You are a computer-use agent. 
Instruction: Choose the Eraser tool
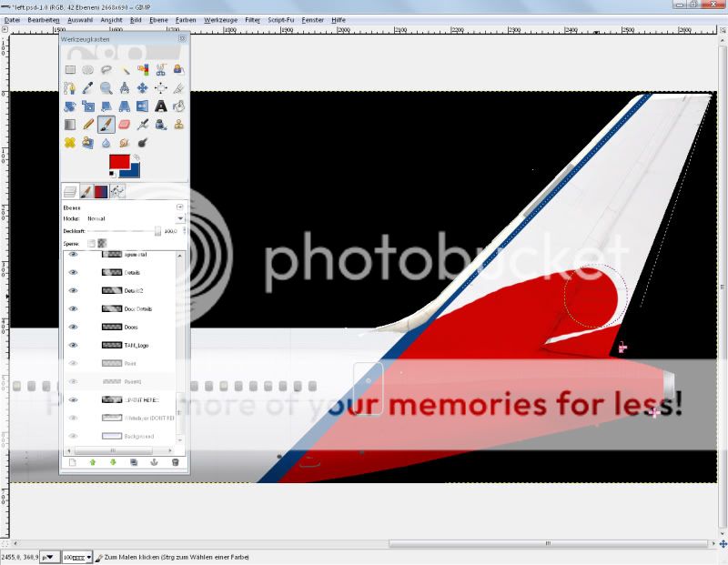(125, 125)
